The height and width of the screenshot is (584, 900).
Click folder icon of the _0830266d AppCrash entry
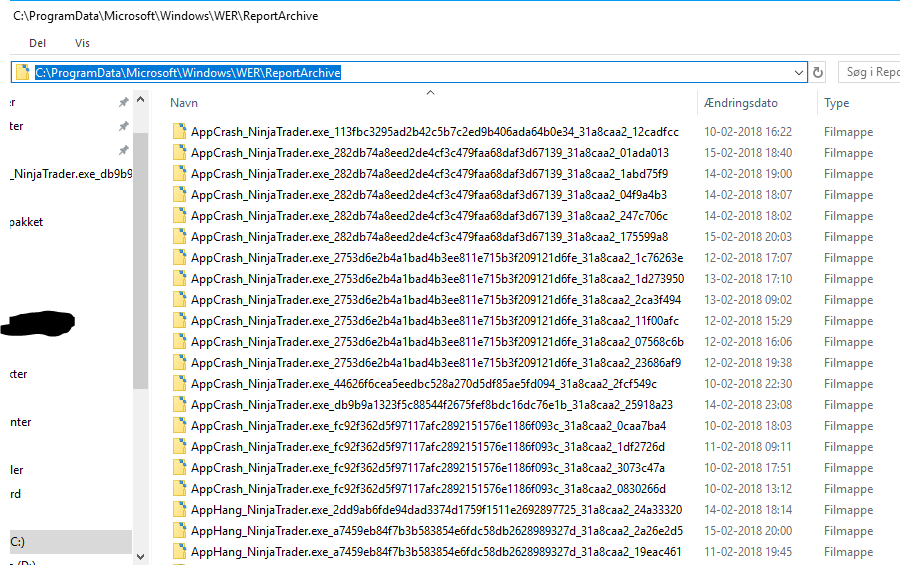pos(179,489)
